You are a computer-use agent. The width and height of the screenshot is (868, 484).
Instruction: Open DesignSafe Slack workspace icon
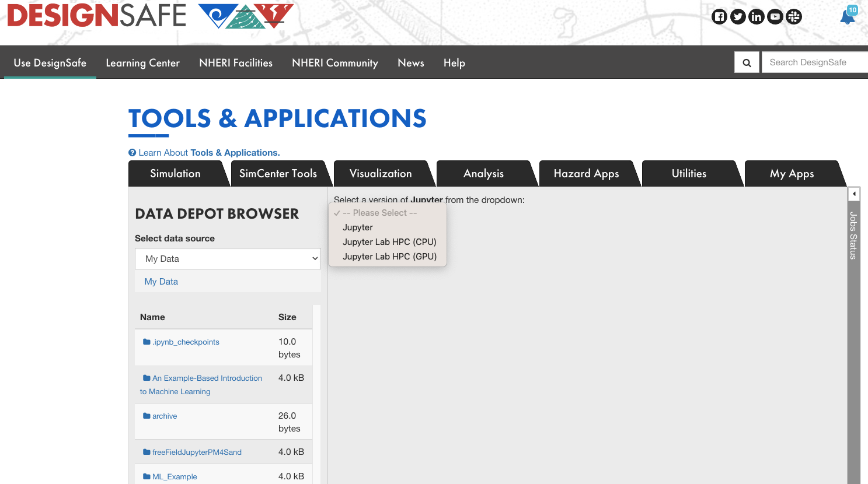click(x=794, y=17)
